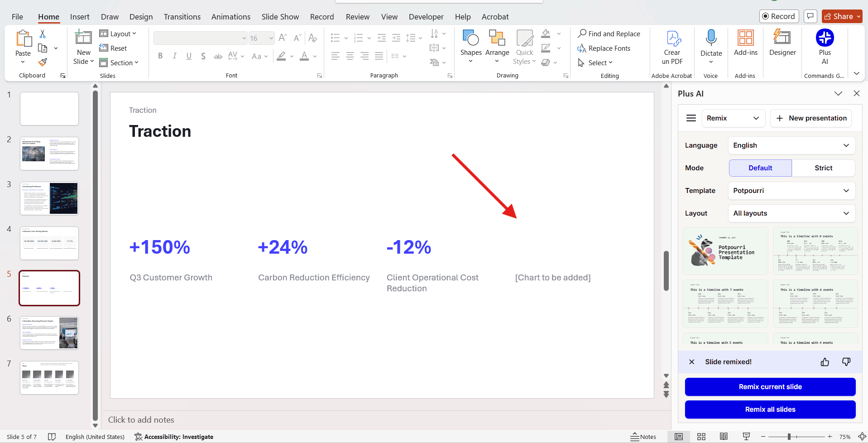
Task: Switch to the Transitions tab
Action: [182, 17]
